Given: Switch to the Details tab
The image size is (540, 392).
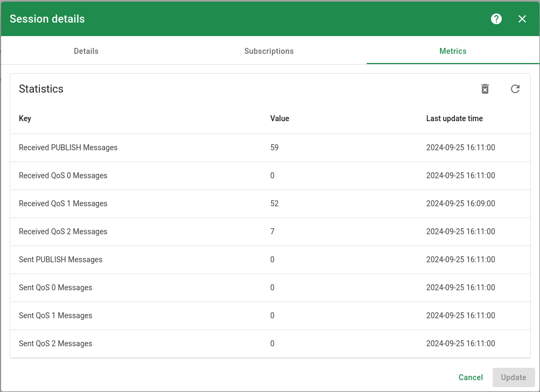Looking at the screenshot, I should [86, 51].
